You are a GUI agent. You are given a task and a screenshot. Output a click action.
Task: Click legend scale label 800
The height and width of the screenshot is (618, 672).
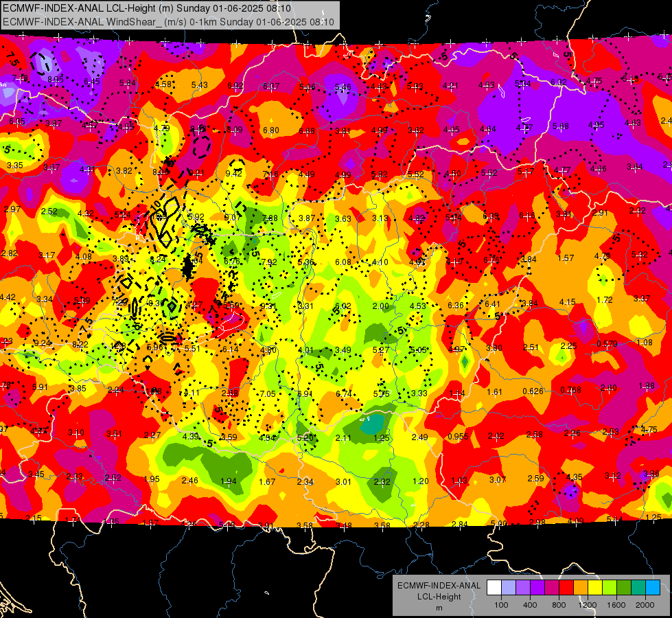(559, 605)
